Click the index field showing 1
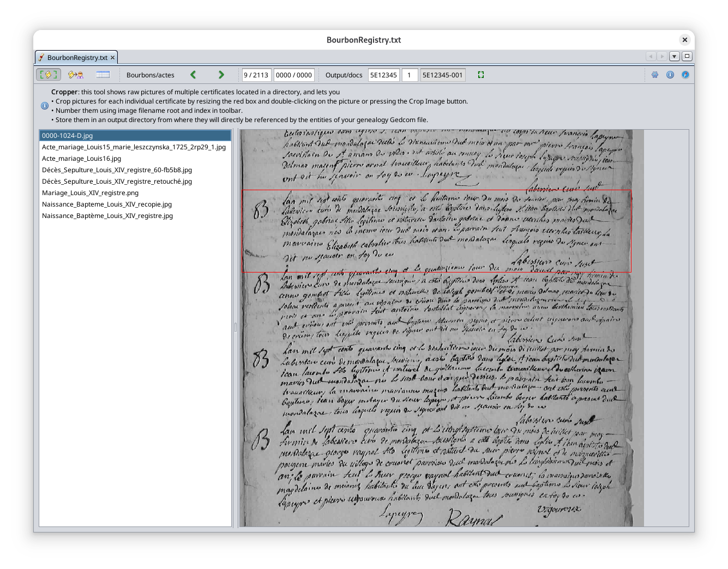The image size is (728, 569). (410, 75)
